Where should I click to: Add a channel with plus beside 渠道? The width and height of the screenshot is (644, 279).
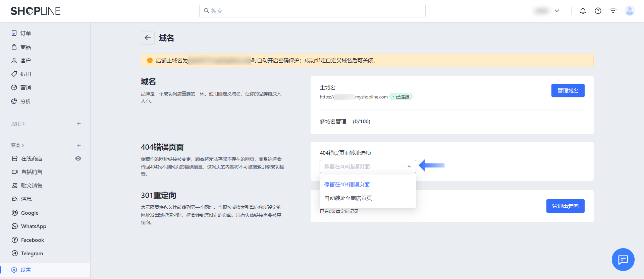79,146
